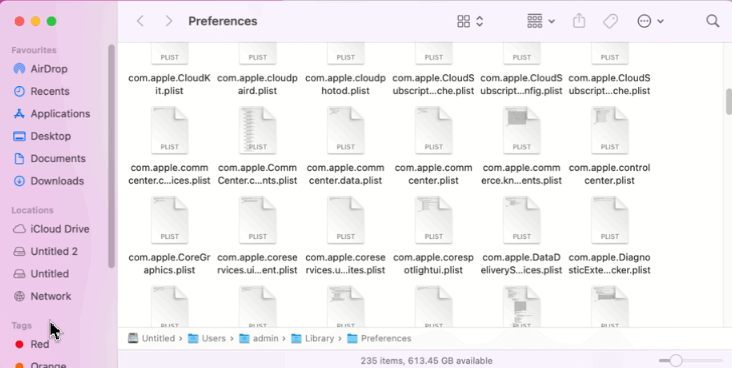Click the sidebar scrollbar

pos(111,156)
